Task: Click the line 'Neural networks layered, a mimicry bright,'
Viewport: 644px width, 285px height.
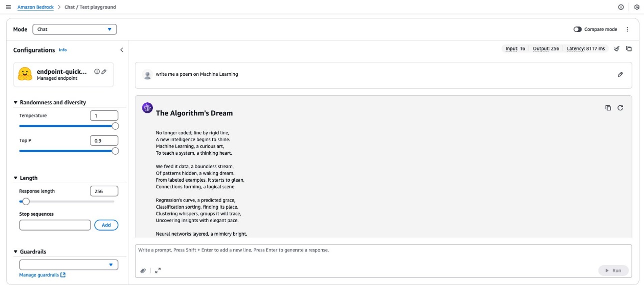Action: coord(201,234)
